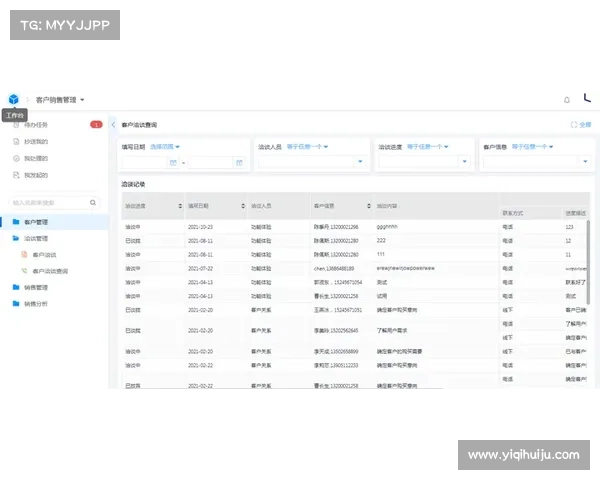The height and width of the screenshot is (480, 600).
Task: Sort table by 洽谈进度 column sort icon
Action: [x=180, y=206]
